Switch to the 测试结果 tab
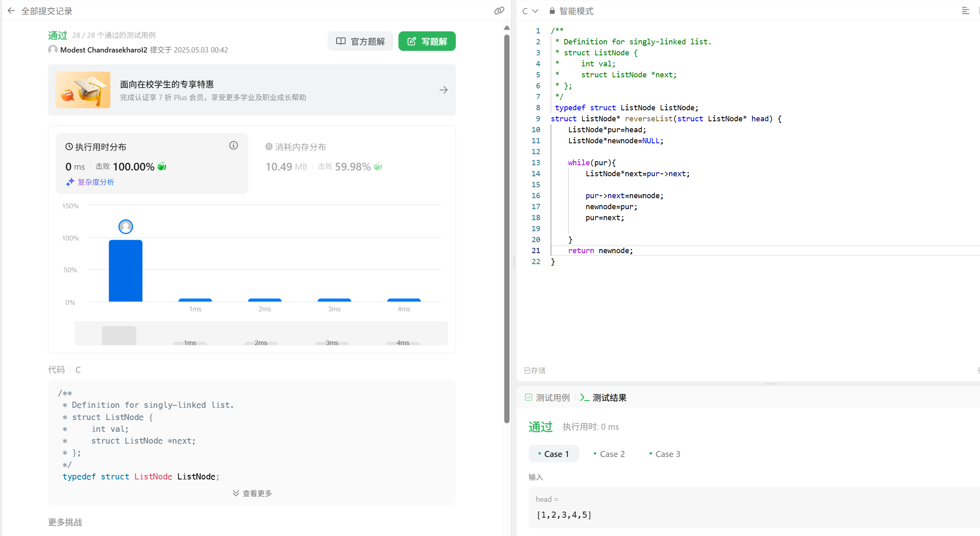 604,398
